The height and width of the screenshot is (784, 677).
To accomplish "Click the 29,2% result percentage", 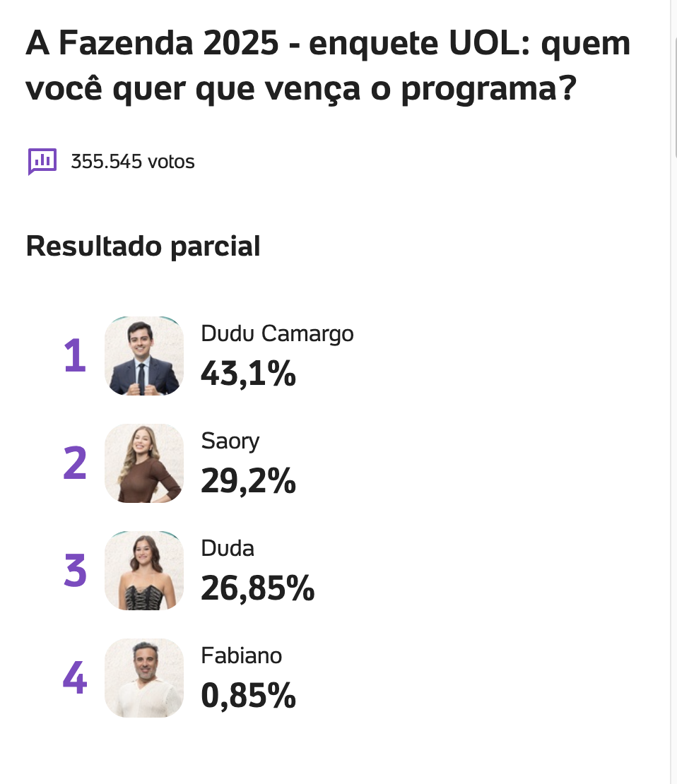I will point(248,481).
